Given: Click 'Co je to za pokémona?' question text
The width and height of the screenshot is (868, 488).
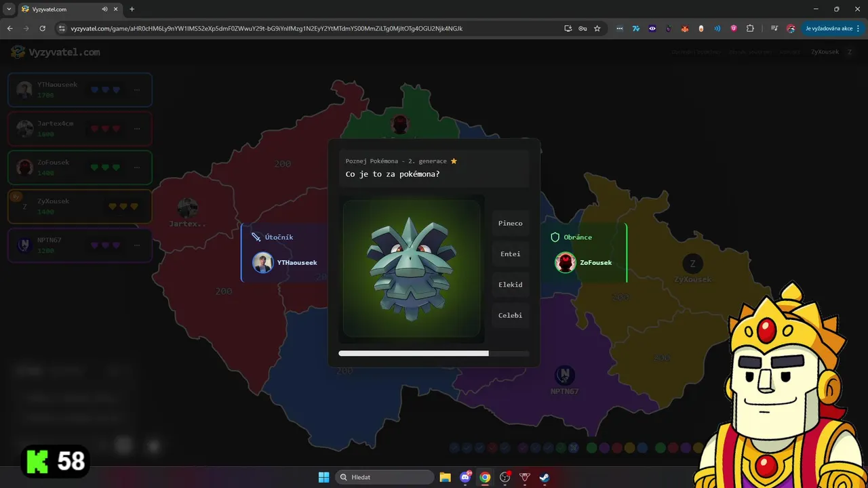Looking at the screenshot, I should tap(393, 174).
